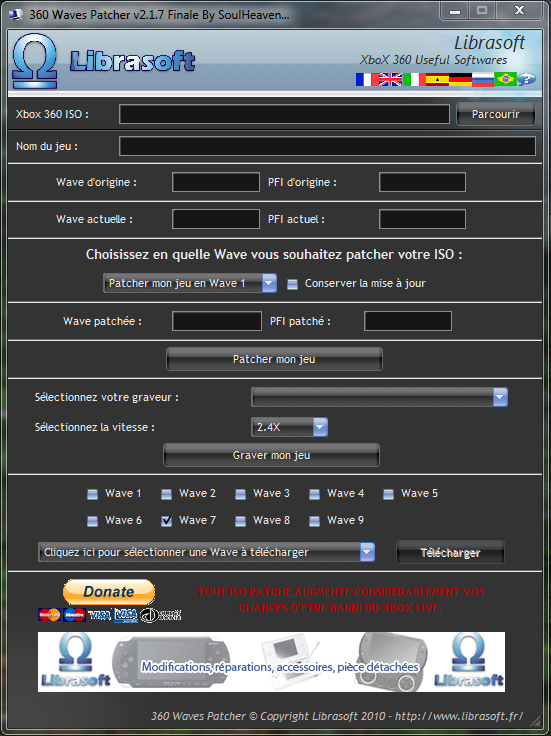Screen dimensions: 551x736
Task: Open the 2.4X speed dropdown
Action: [x=289, y=427]
